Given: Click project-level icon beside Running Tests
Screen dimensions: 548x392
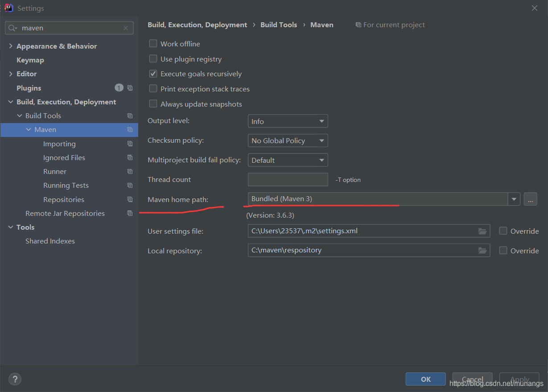Looking at the screenshot, I should pyautogui.click(x=130, y=185).
